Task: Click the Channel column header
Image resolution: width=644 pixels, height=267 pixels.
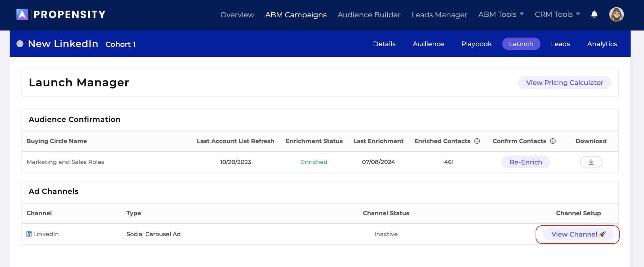Action: (39, 213)
